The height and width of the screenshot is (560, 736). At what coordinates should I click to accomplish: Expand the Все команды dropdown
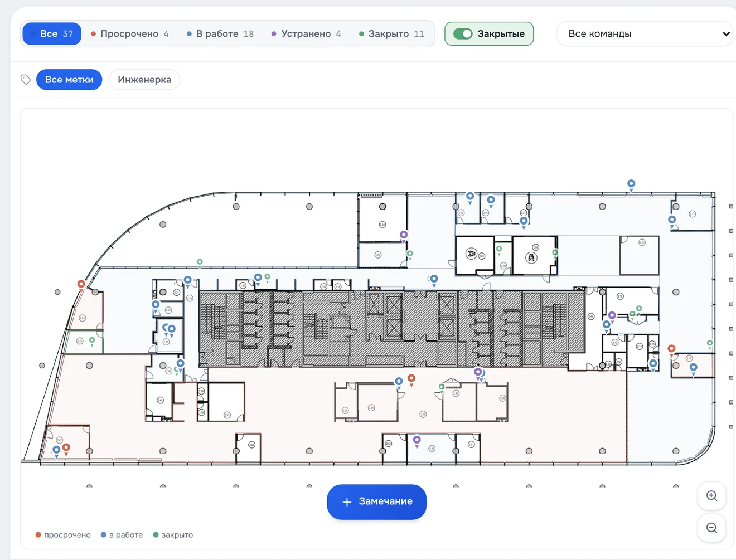point(646,34)
